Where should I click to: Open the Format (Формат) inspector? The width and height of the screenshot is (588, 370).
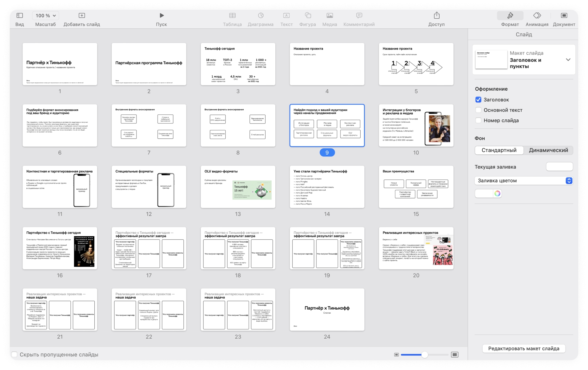click(510, 15)
